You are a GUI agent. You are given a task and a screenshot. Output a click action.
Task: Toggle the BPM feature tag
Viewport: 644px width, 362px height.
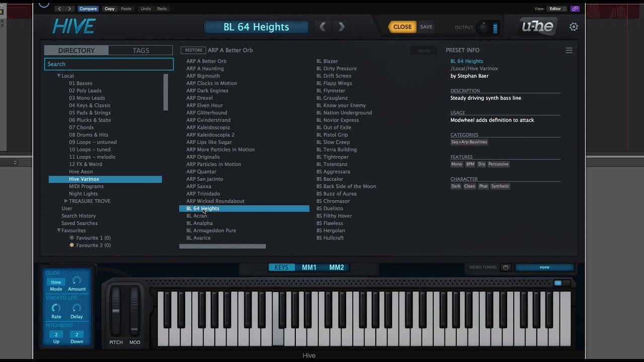[470, 164]
